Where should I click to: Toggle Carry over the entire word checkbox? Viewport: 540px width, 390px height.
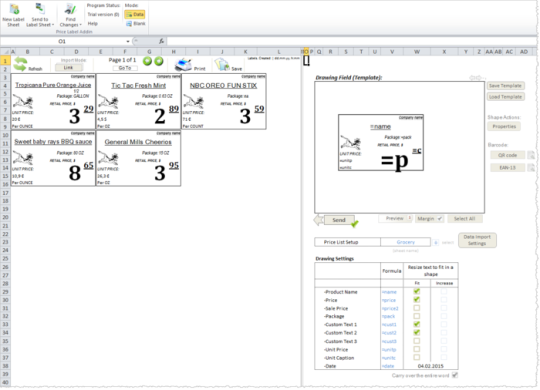pos(455,375)
